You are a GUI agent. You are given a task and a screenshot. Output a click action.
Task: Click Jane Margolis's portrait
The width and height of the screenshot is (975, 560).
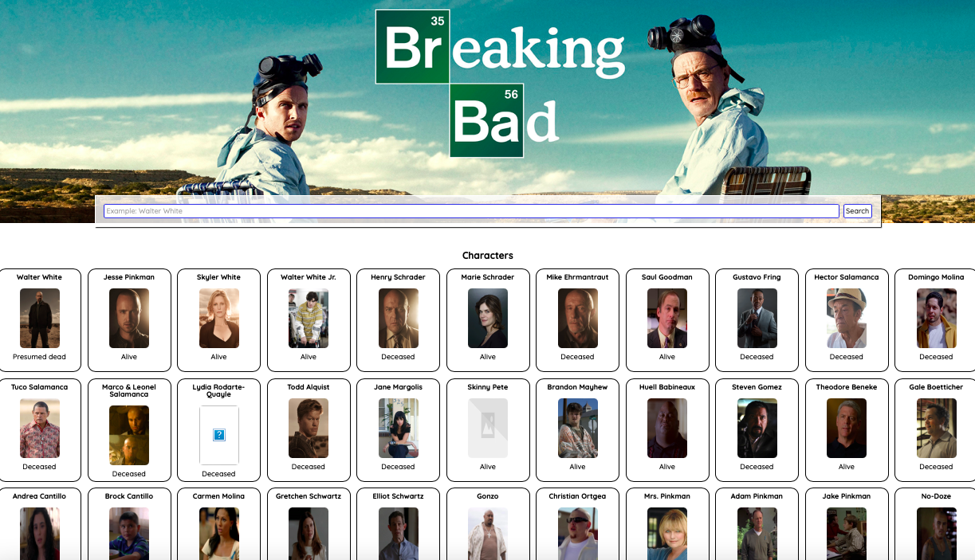coord(398,428)
